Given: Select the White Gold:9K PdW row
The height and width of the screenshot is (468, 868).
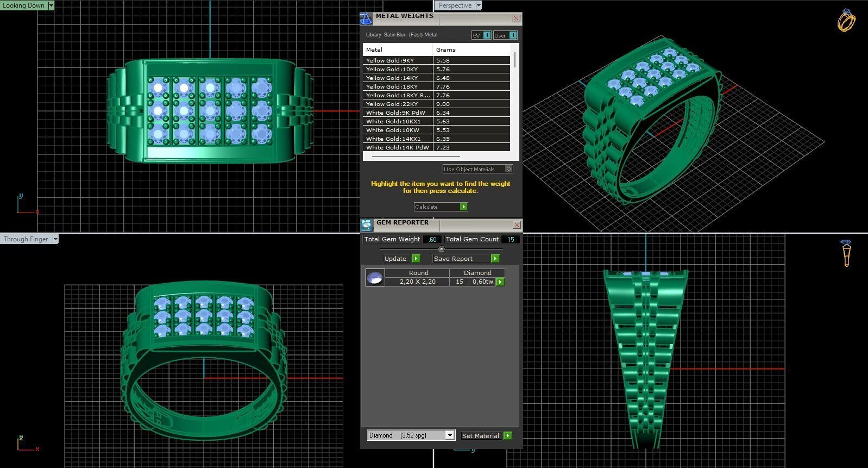Looking at the screenshot, I should (436, 113).
